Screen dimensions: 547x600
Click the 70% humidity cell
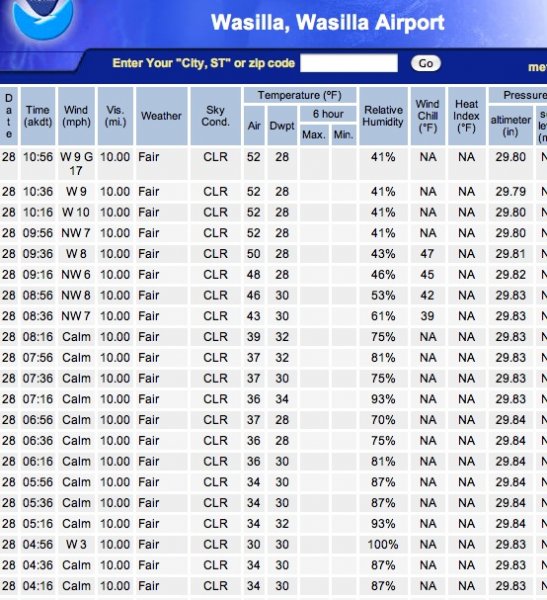pos(383,420)
